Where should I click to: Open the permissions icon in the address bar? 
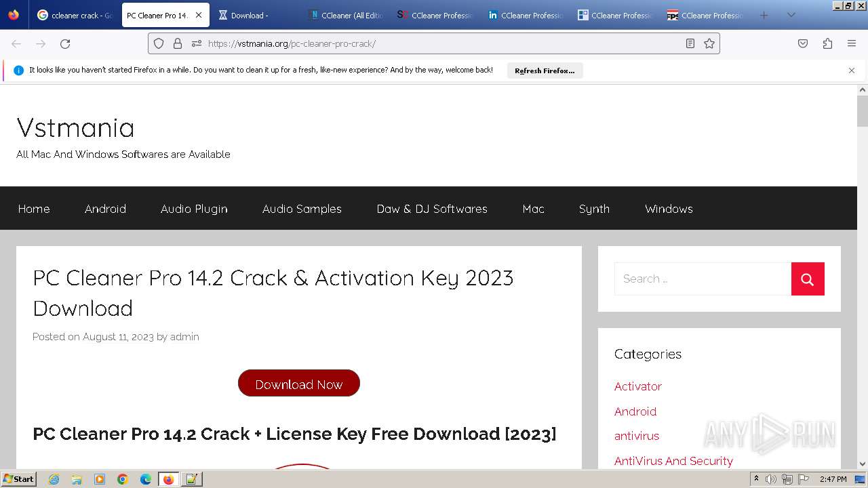tap(197, 43)
